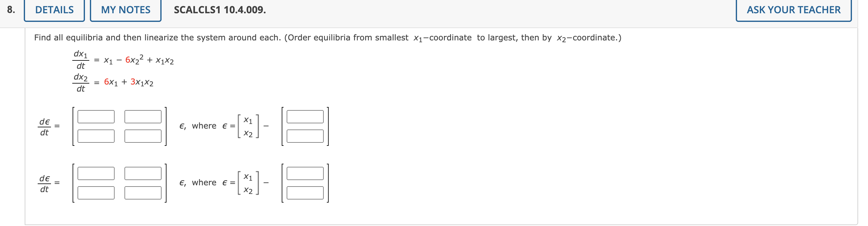Click top-right entry of second Jacobian matrix
Image resolution: width=868 pixels, height=226 pixels.
click(143, 174)
